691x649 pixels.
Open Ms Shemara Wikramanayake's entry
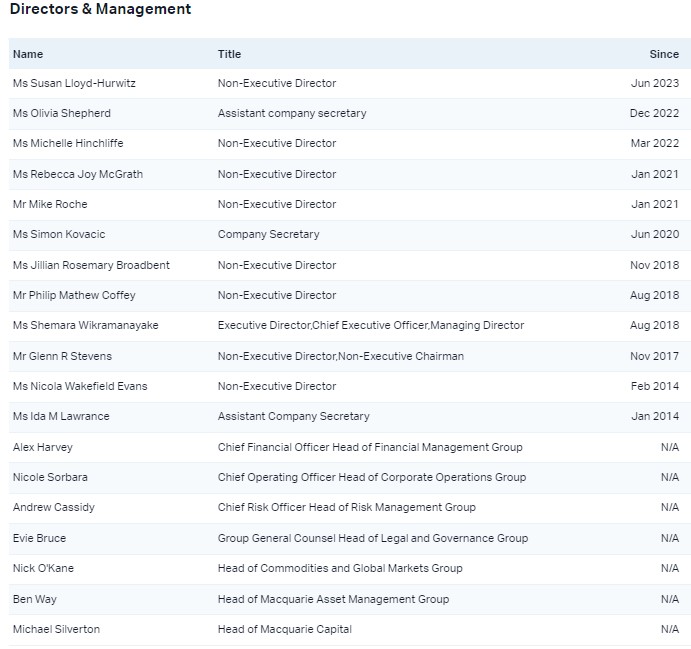[86, 325]
